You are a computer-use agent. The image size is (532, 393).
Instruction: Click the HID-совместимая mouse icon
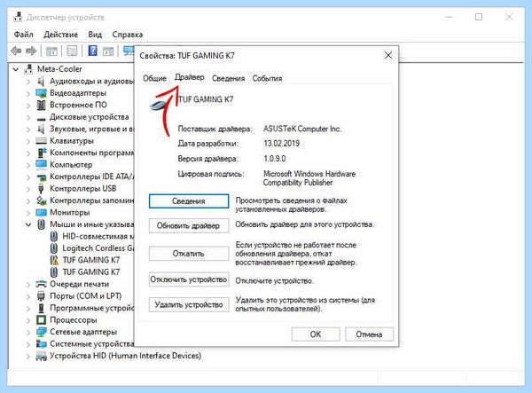click(x=53, y=236)
